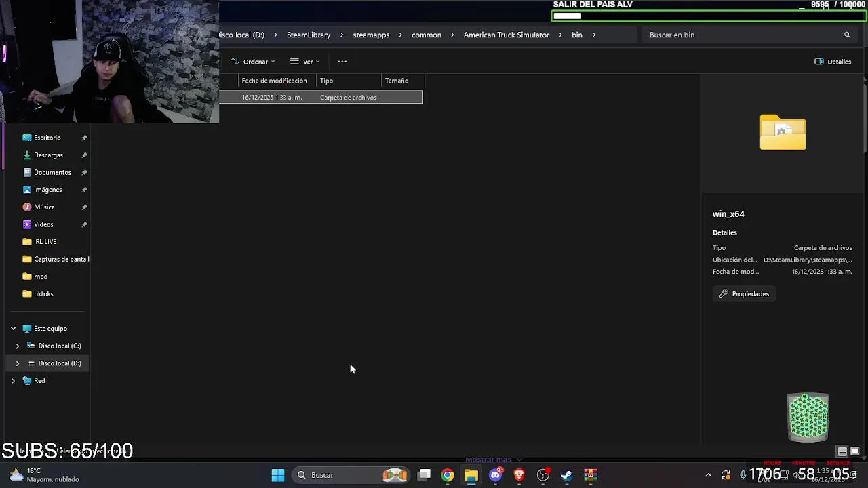Image resolution: width=868 pixels, height=488 pixels.
Task: Open Steam from the taskbar
Action: [567, 475]
